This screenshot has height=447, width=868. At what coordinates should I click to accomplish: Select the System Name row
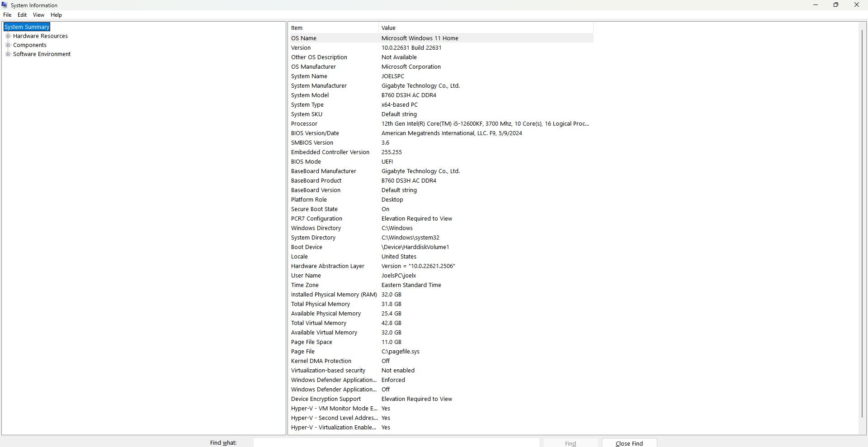pyautogui.click(x=441, y=76)
